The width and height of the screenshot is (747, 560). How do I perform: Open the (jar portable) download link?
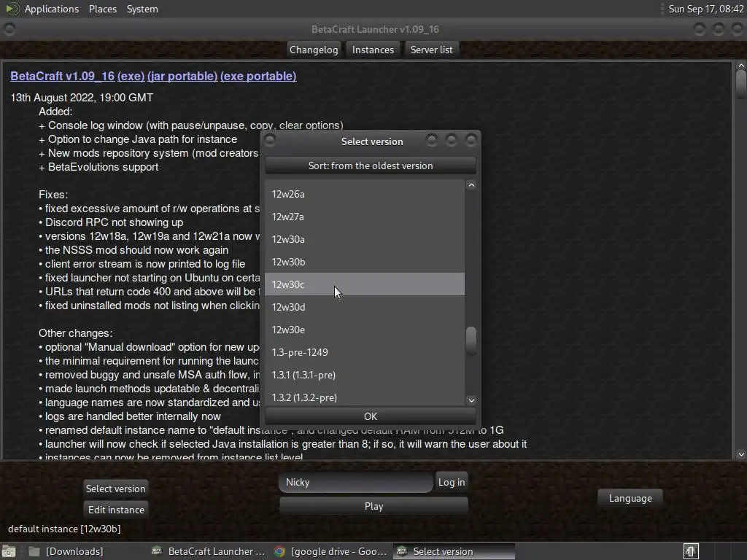click(x=182, y=76)
